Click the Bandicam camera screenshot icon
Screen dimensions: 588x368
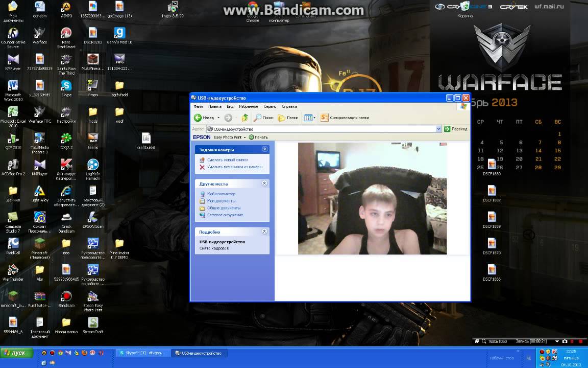[x=565, y=341]
